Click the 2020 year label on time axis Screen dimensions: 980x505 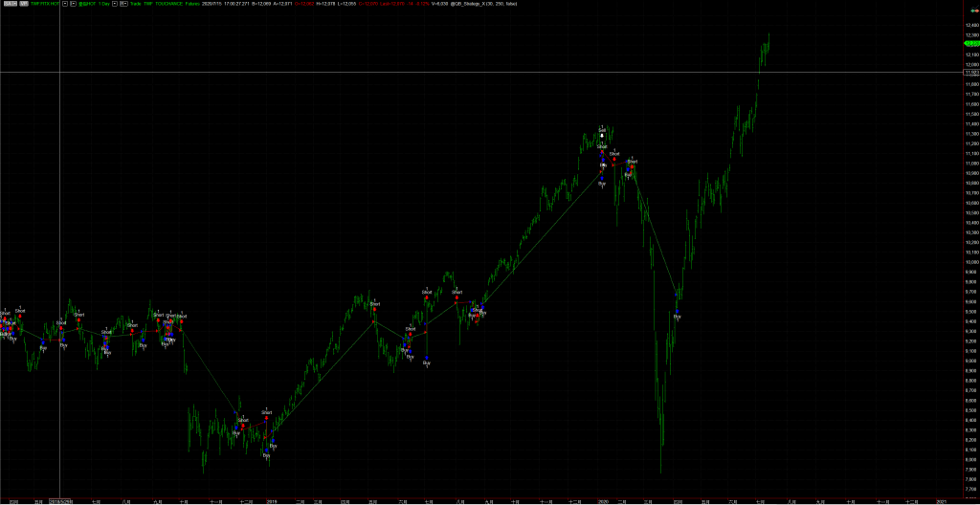[x=603, y=500]
